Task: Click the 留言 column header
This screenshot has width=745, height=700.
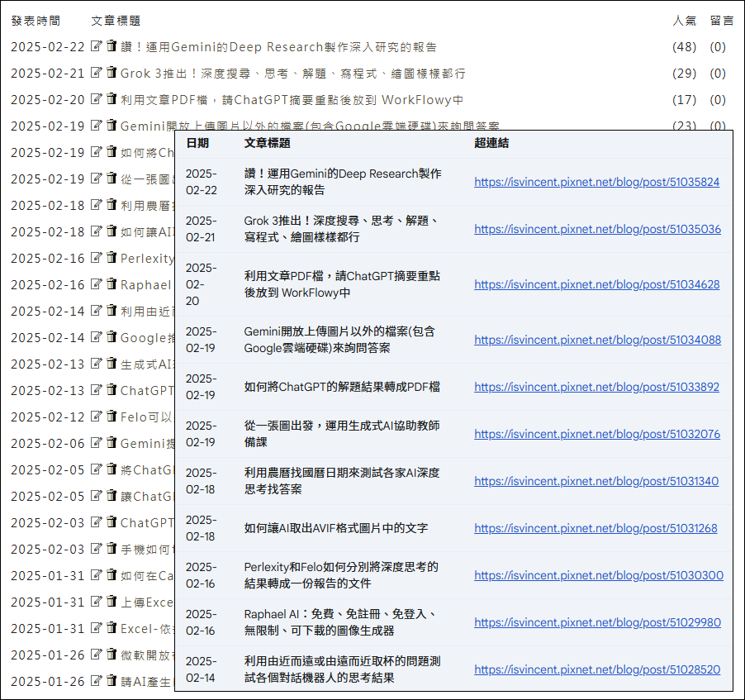Action: (722, 21)
